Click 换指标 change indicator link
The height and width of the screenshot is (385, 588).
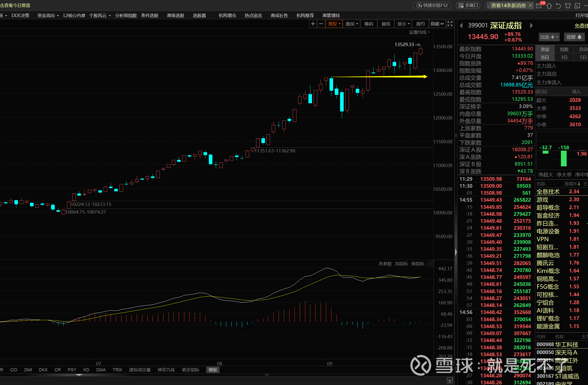point(418,264)
